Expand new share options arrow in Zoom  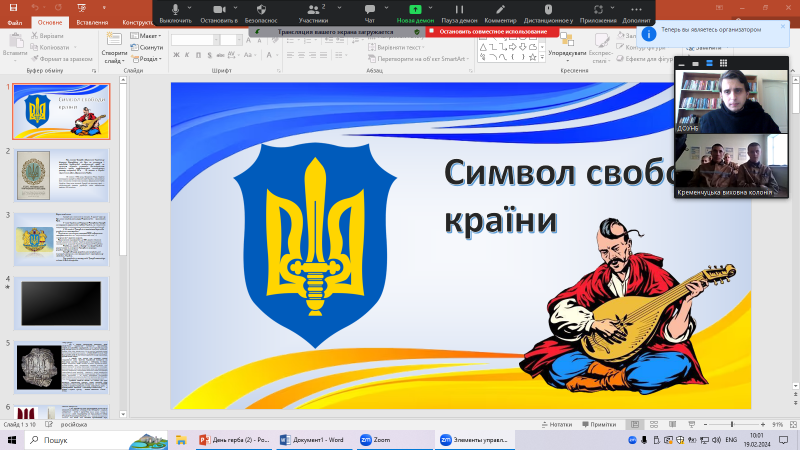(431, 8)
